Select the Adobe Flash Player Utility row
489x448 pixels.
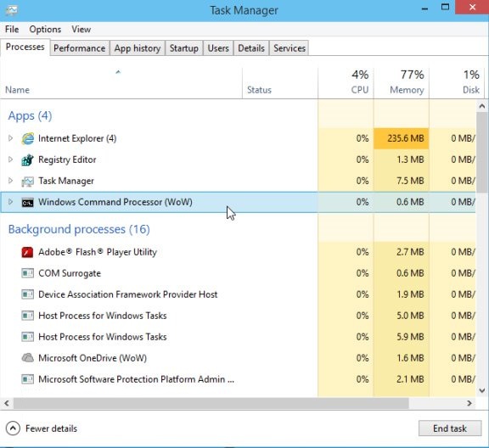tap(238, 252)
